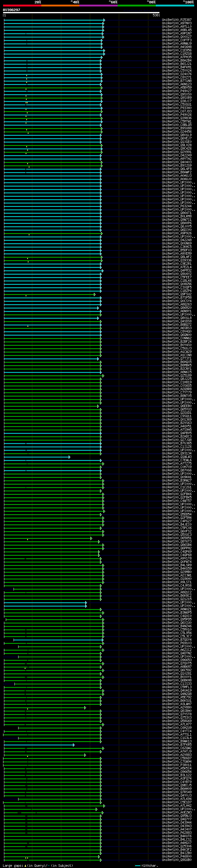Select the label UniRef100_C4JRS6
The image size is (197, 868).
(x=176, y=585)
